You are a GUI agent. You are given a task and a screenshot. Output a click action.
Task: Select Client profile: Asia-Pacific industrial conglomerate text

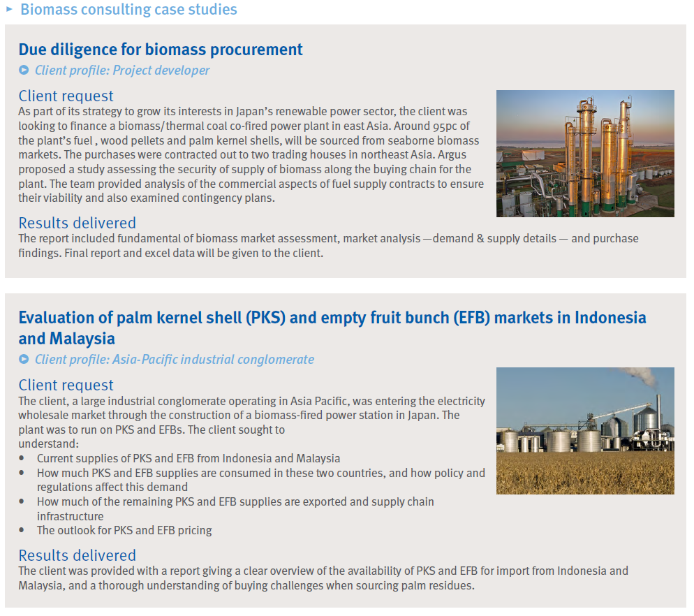click(x=175, y=359)
